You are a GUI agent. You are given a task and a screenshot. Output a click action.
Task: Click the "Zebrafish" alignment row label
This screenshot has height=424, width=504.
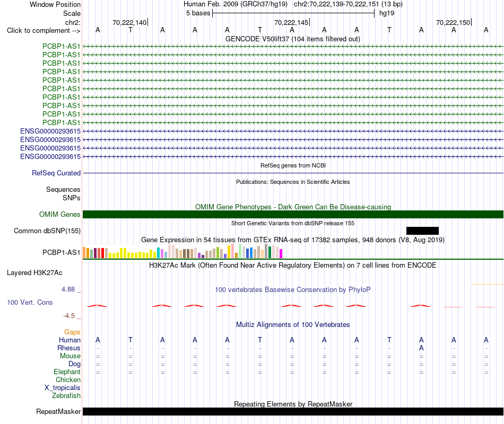point(66,395)
